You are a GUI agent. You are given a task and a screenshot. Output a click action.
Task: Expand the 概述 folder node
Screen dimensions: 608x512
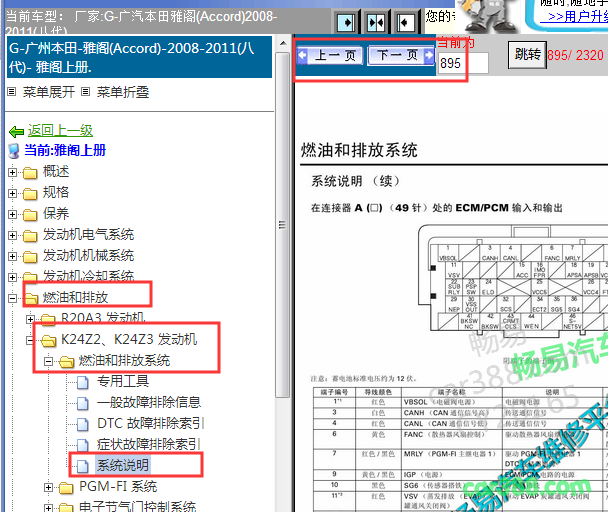coord(12,172)
